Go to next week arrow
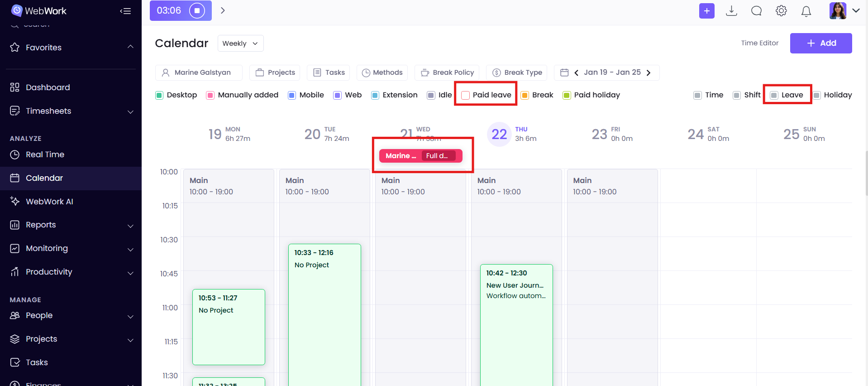The width and height of the screenshot is (868, 386). tap(649, 72)
